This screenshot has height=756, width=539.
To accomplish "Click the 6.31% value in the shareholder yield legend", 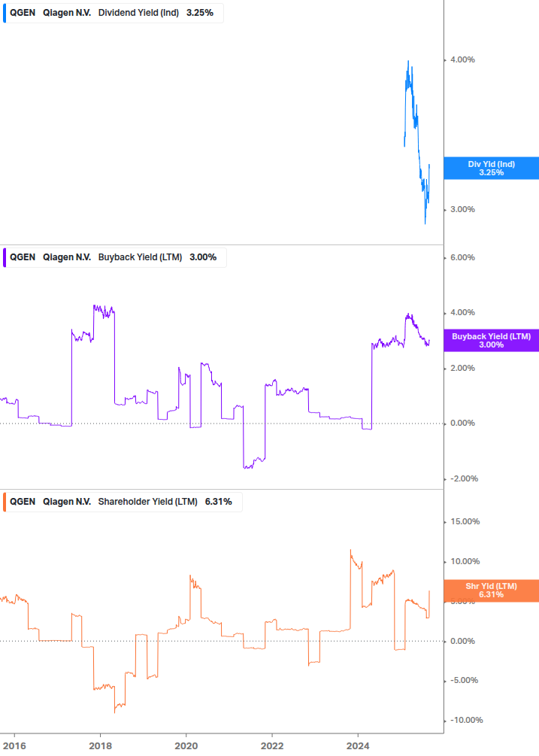I will coord(219,502).
